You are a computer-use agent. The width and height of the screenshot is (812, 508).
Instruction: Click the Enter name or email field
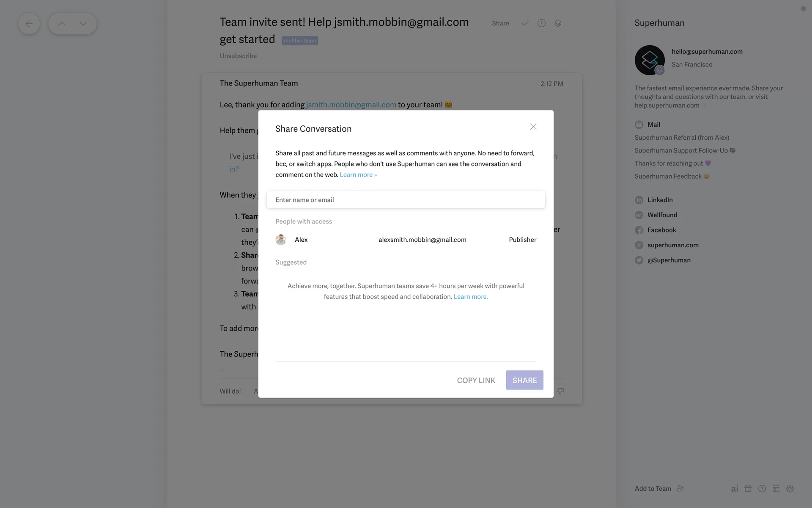tap(406, 200)
